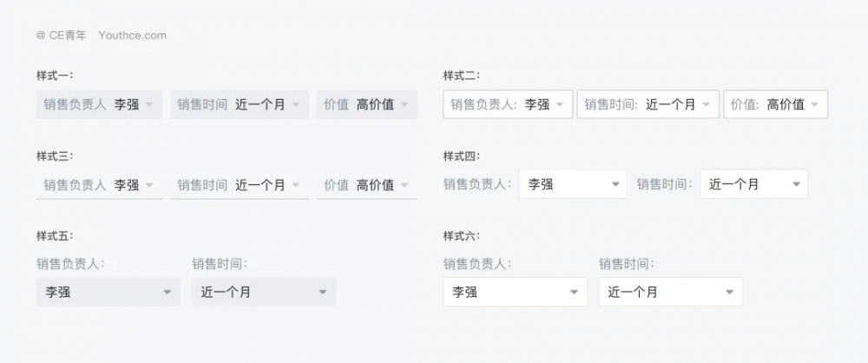The image size is (868, 363).
Task: Click the 样式一 section heading
Action: (x=55, y=76)
